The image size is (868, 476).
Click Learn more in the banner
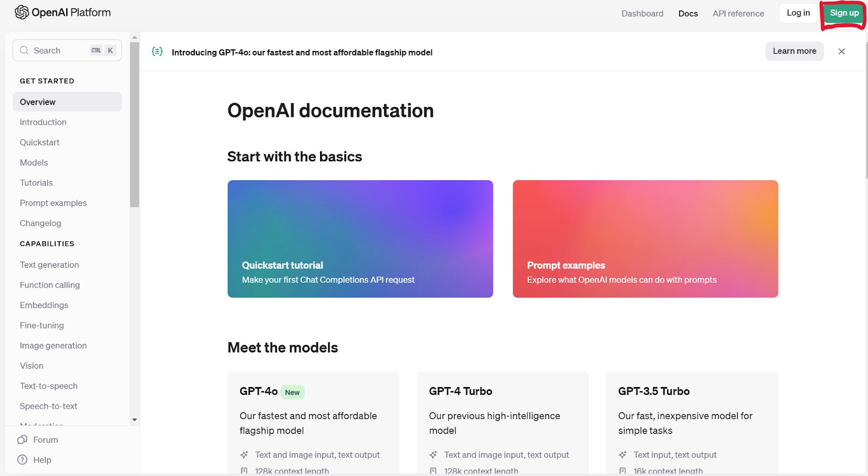coord(794,51)
